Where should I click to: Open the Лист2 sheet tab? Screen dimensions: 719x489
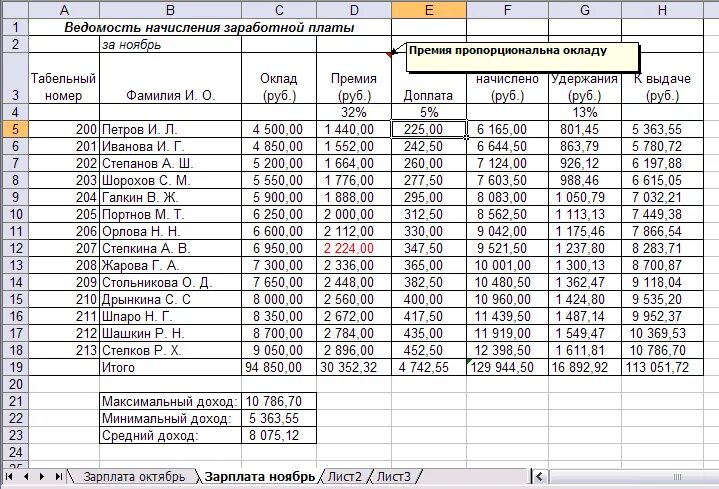pyautogui.click(x=345, y=477)
